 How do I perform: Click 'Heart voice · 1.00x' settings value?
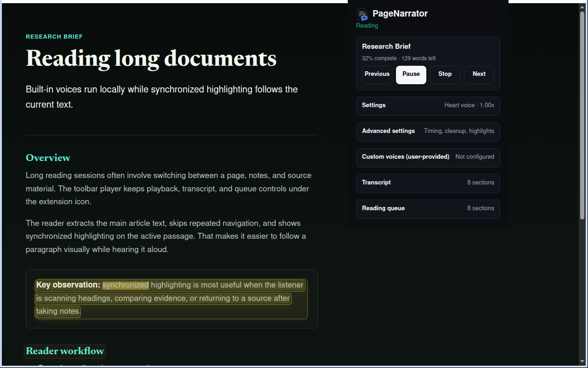[x=469, y=105]
